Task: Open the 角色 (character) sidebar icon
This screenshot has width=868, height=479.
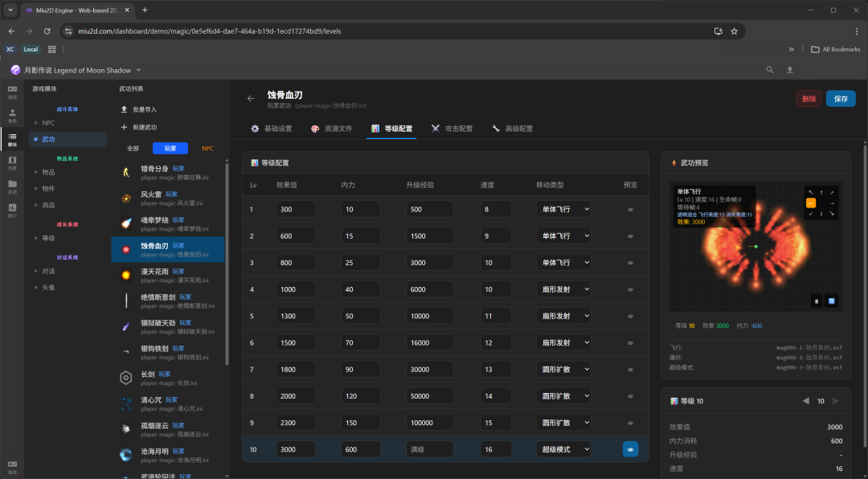Action: (x=12, y=114)
